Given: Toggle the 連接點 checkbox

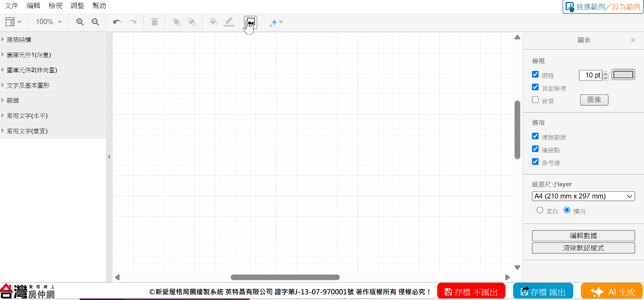Looking at the screenshot, I should 535,149.
